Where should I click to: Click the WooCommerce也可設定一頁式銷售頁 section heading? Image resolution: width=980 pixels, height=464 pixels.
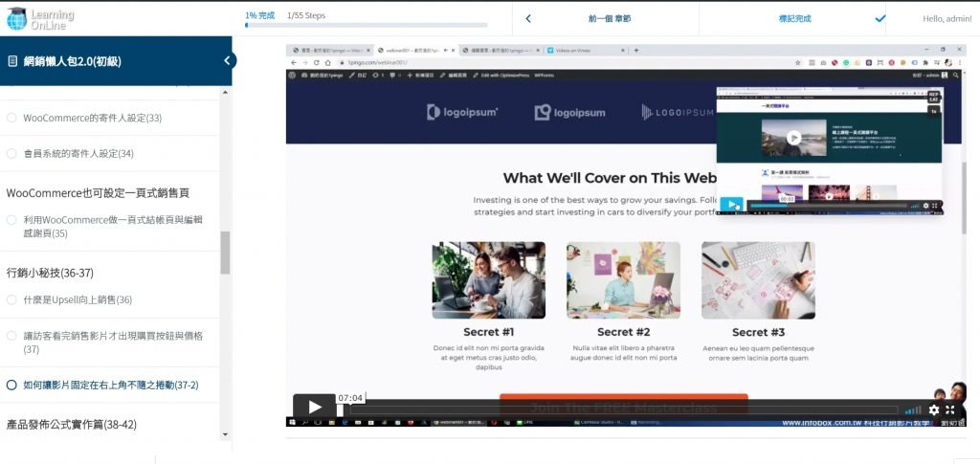pos(99,193)
